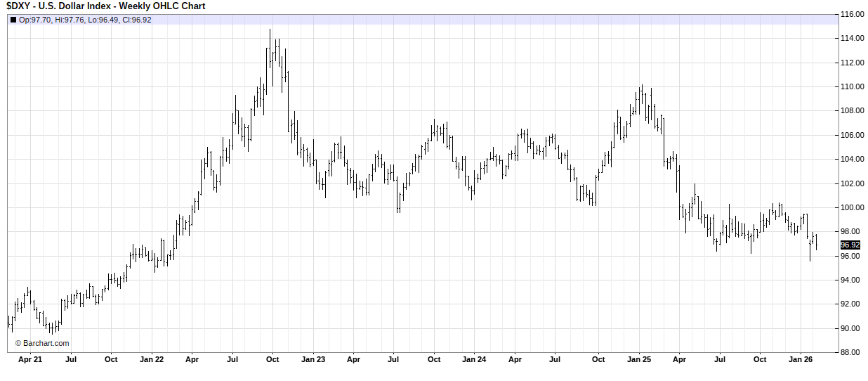Click the 88.00 price axis label
This screenshot has height=381, width=868.
pyautogui.click(x=853, y=352)
